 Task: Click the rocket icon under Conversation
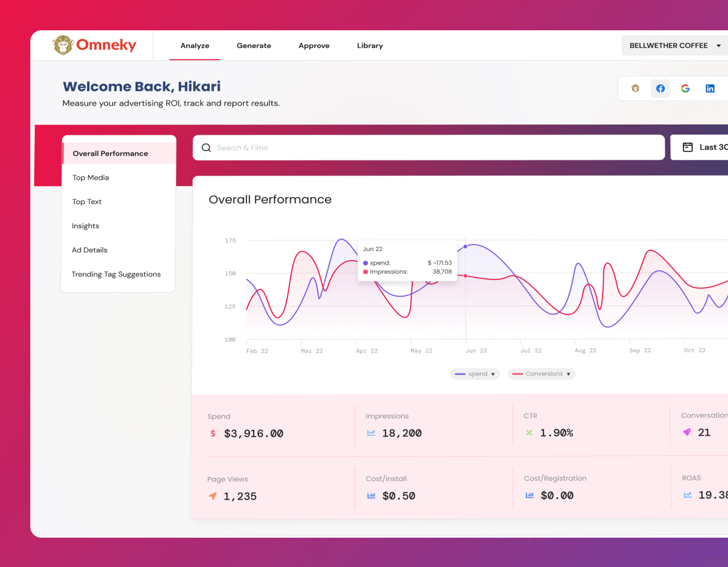tap(687, 432)
